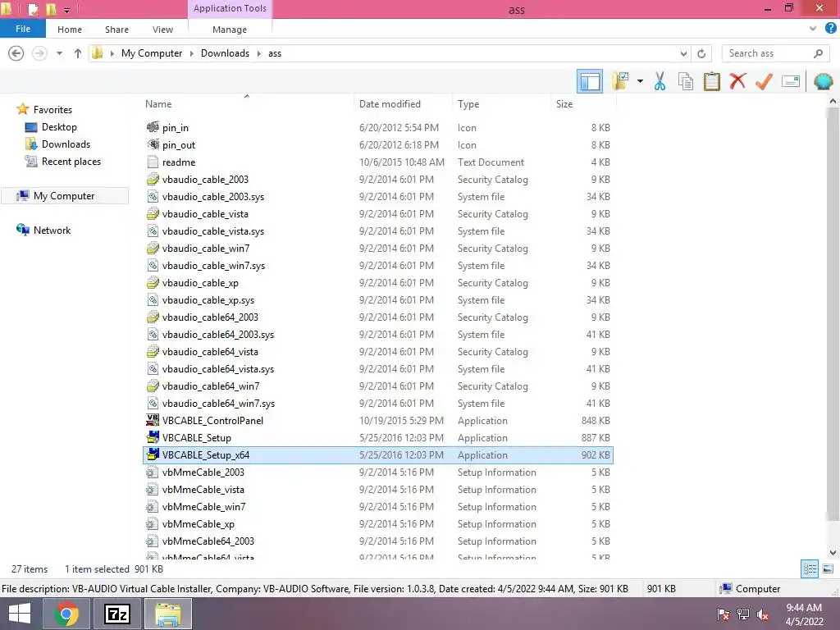Click the Cut scissors icon
Screen dimensions: 840x630
(x=660, y=81)
